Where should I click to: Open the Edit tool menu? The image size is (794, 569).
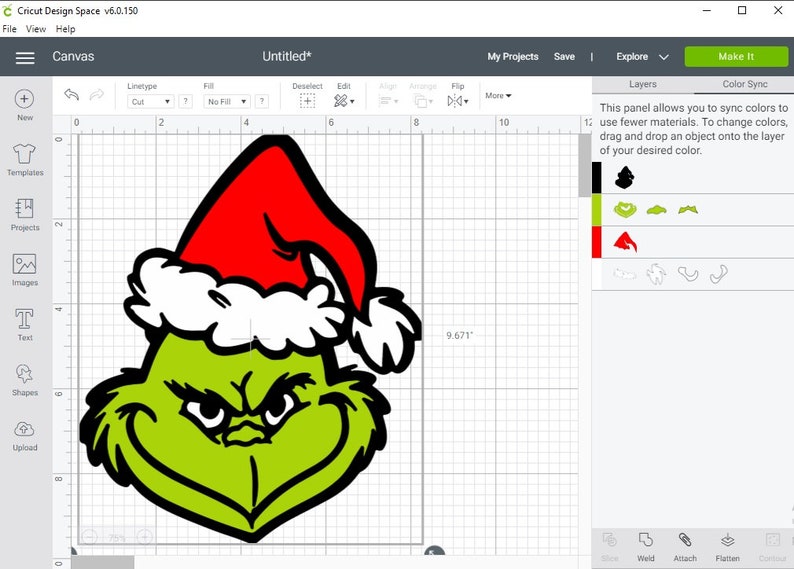pos(344,101)
